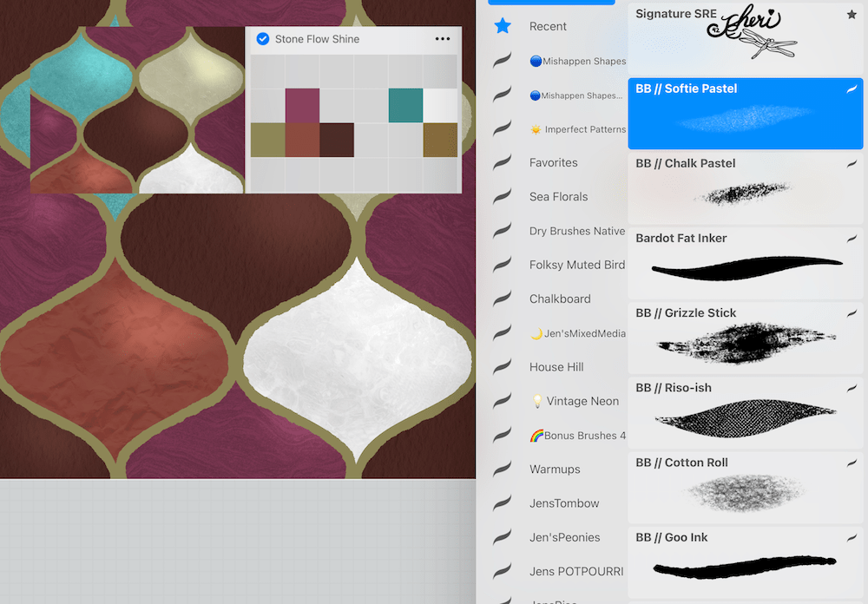Click brush icon beside House Hill set
This screenshot has width=868, height=604.
[503, 367]
